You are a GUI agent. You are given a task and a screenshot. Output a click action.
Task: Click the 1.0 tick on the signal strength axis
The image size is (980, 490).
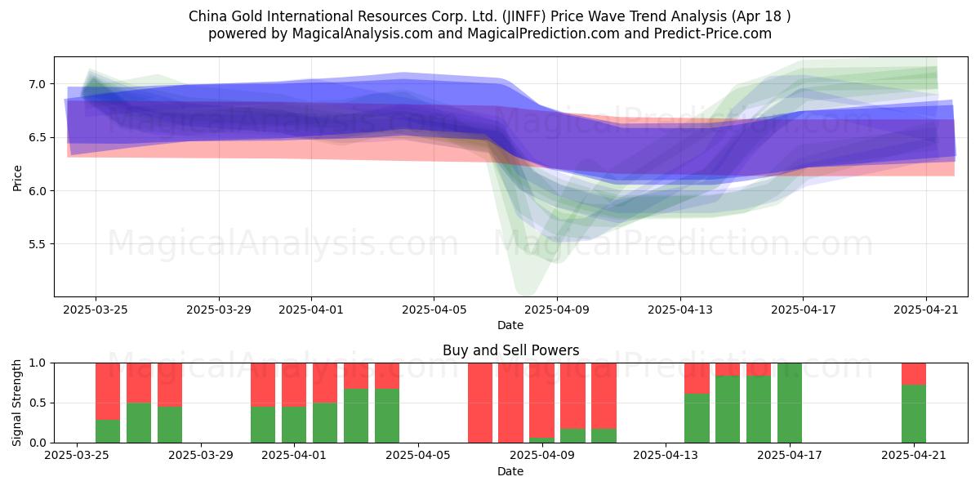click(x=38, y=363)
